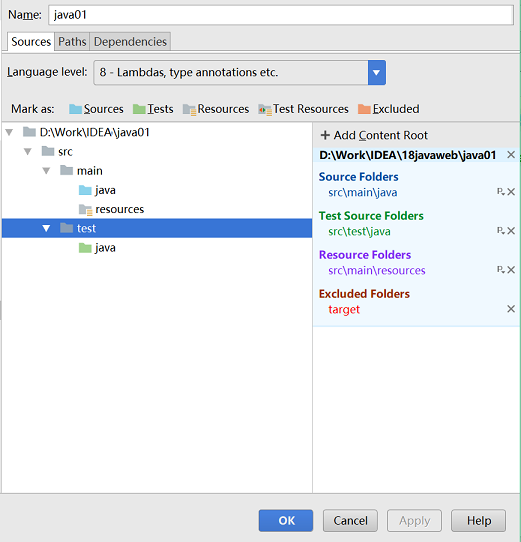Switch to the Paths tab
The width and height of the screenshot is (521, 542).
tap(72, 41)
